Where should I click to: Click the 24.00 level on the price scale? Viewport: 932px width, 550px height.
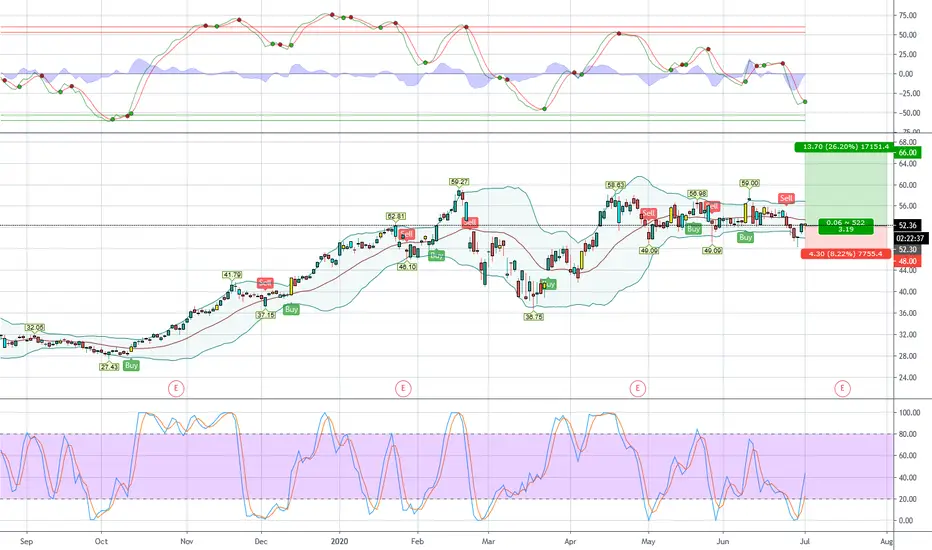908,378
